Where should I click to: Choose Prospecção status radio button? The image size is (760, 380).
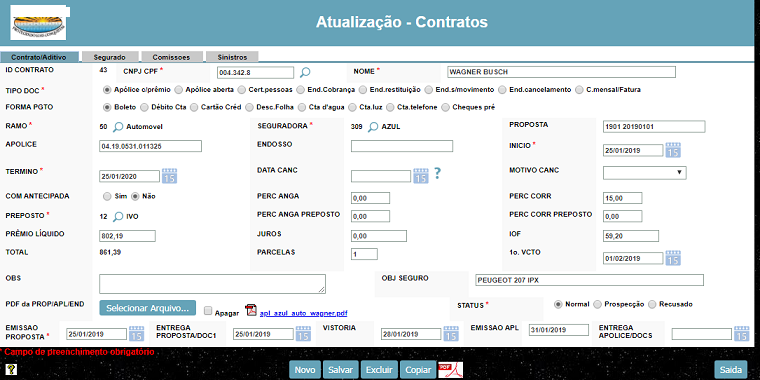click(x=598, y=304)
